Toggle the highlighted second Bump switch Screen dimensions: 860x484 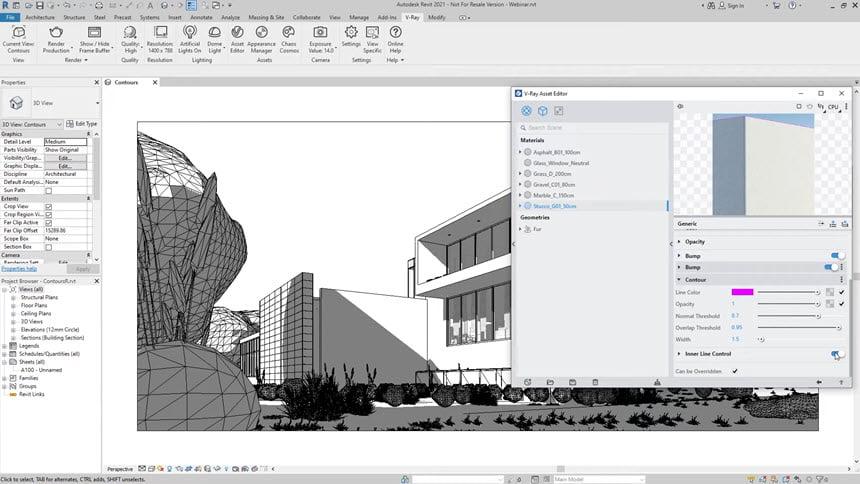[831, 267]
